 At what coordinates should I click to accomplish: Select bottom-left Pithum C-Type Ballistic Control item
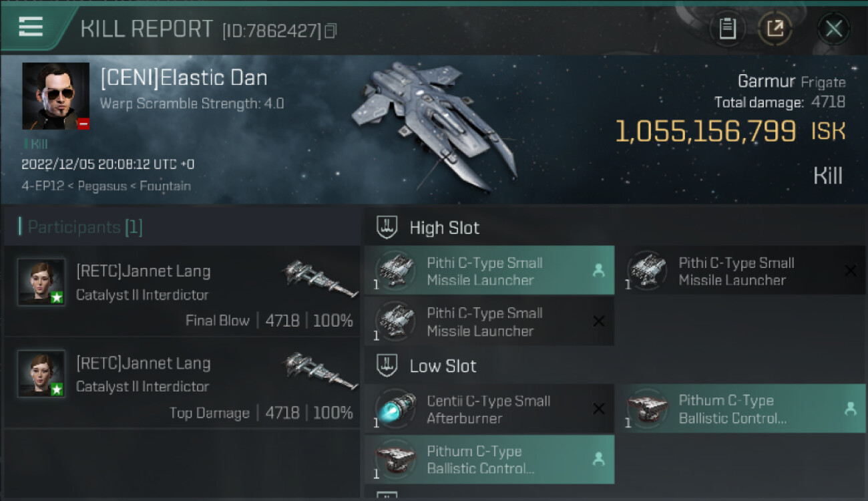[489, 460]
